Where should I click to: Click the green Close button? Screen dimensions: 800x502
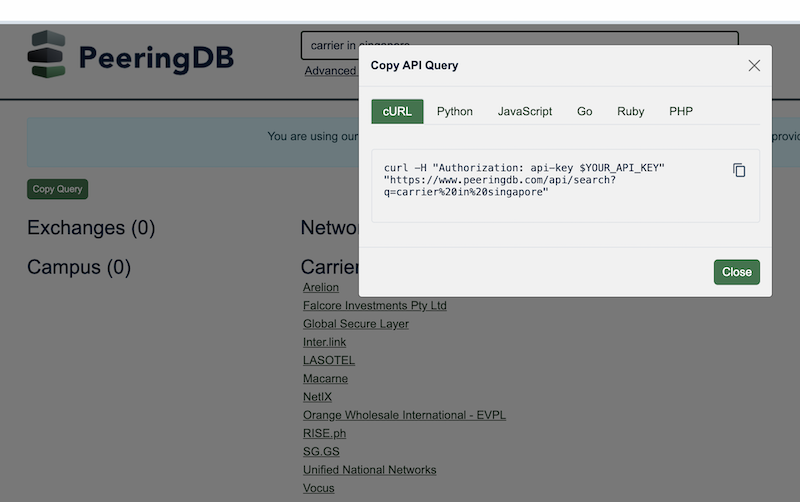pos(736,272)
